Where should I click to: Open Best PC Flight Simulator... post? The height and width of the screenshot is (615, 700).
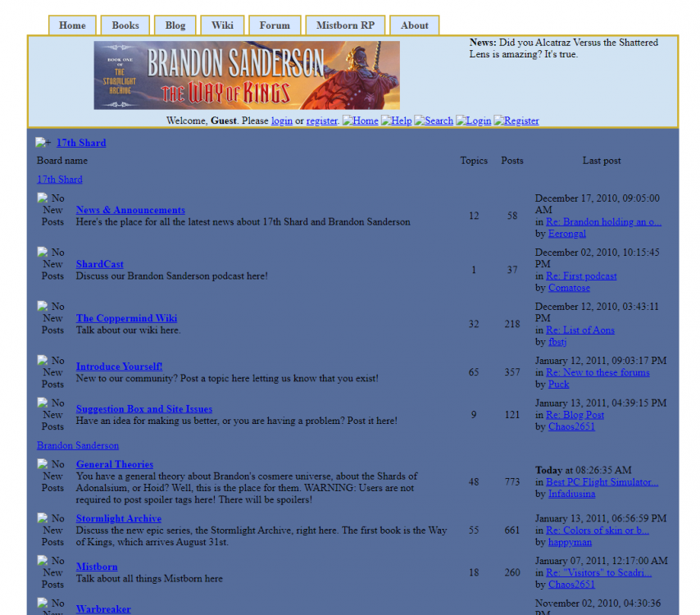(x=602, y=482)
